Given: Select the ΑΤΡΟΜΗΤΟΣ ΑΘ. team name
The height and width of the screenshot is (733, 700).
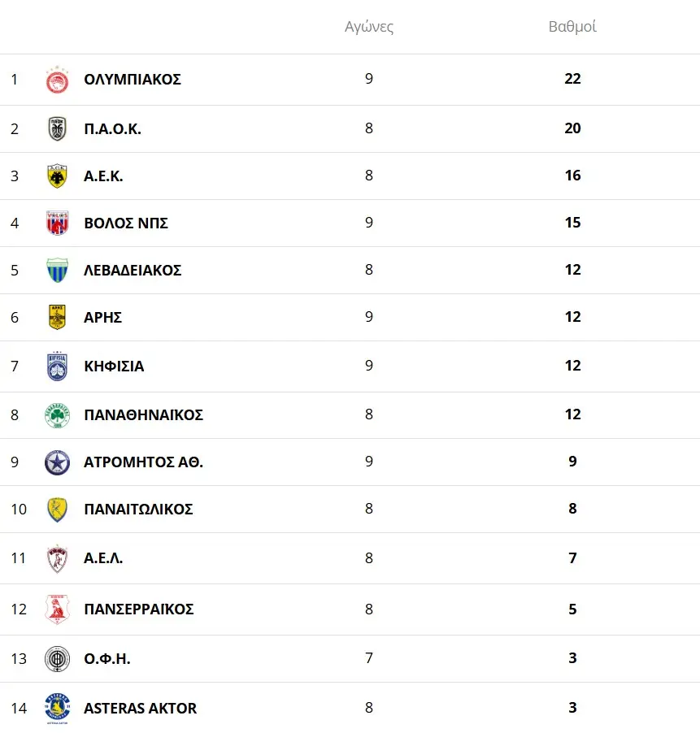Looking at the screenshot, I should [143, 462].
